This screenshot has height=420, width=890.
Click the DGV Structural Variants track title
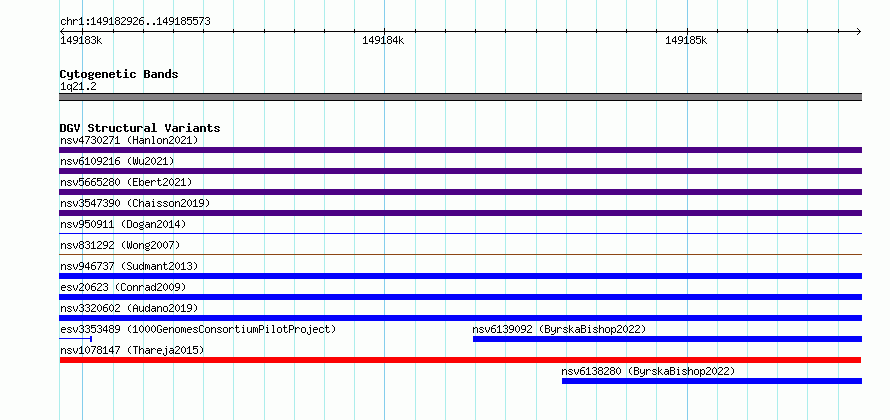click(140, 128)
